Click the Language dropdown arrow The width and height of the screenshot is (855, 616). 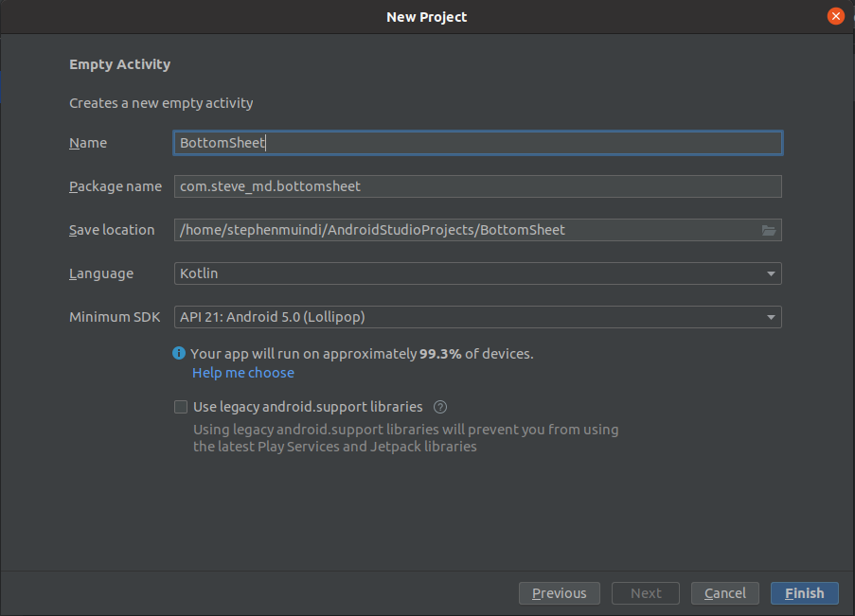pyautogui.click(x=770, y=273)
